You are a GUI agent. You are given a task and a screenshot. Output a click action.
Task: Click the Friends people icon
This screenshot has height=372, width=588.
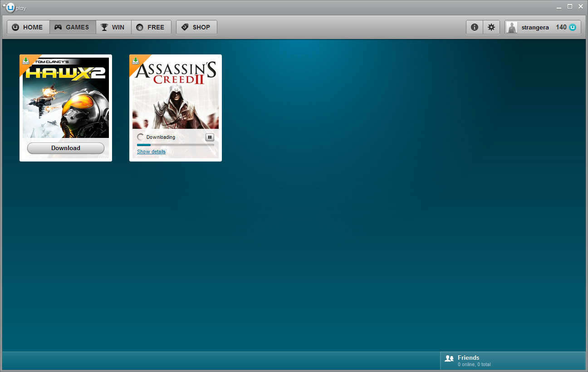click(x=449, y=358)
